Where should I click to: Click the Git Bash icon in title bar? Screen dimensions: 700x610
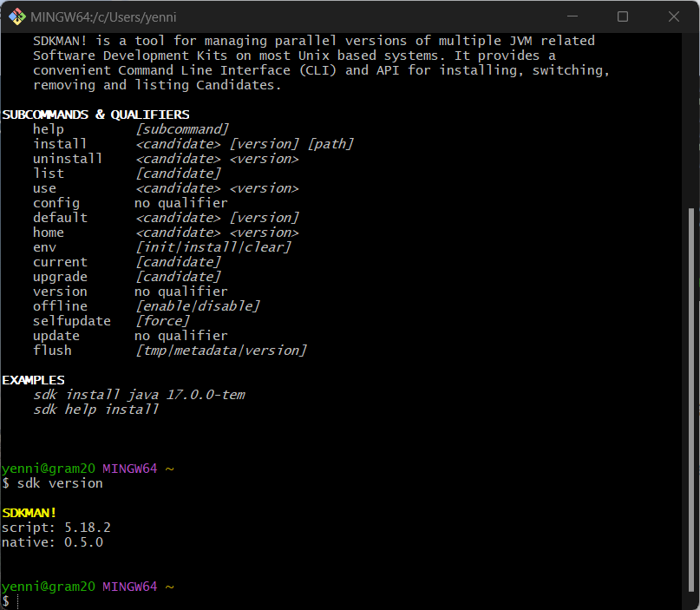(x=17, y=17)
